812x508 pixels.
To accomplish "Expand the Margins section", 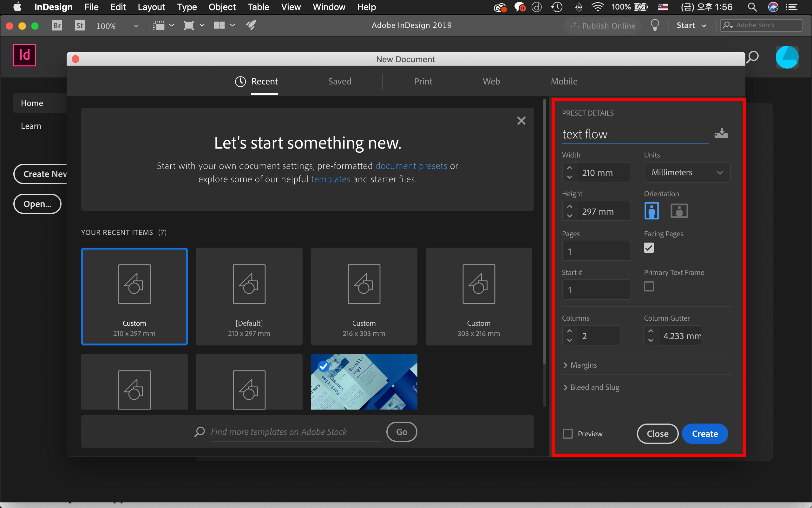I will 580,365.
